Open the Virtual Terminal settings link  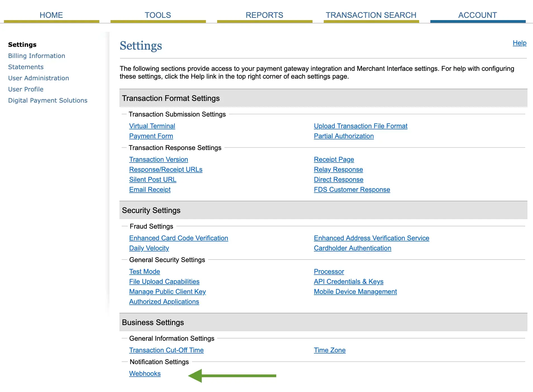click(x=152, y=126)
